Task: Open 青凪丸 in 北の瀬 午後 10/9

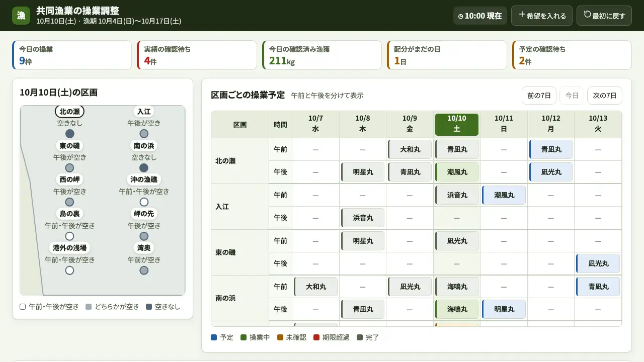Action: (x=410, y=172)
